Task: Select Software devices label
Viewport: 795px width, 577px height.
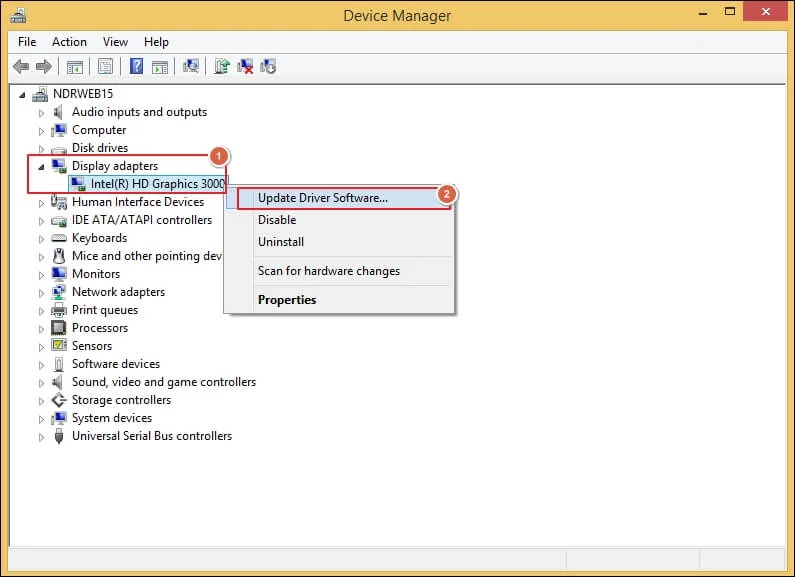Action: point(116,364)
